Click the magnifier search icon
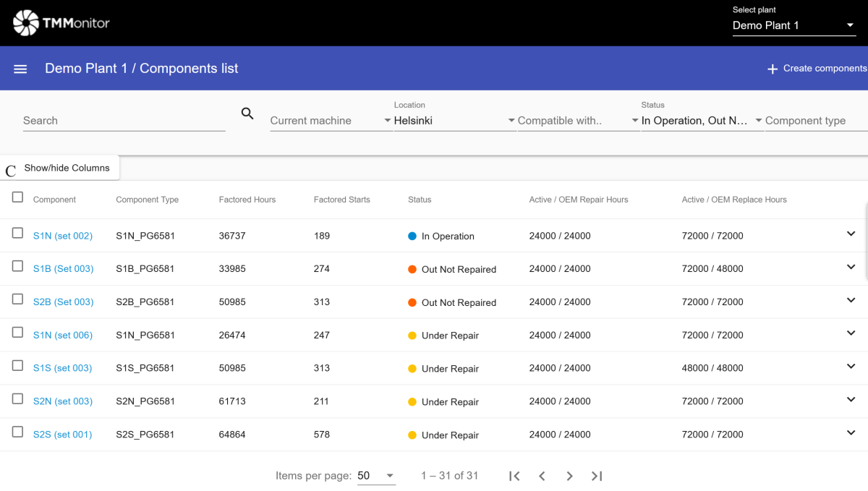 247,114
